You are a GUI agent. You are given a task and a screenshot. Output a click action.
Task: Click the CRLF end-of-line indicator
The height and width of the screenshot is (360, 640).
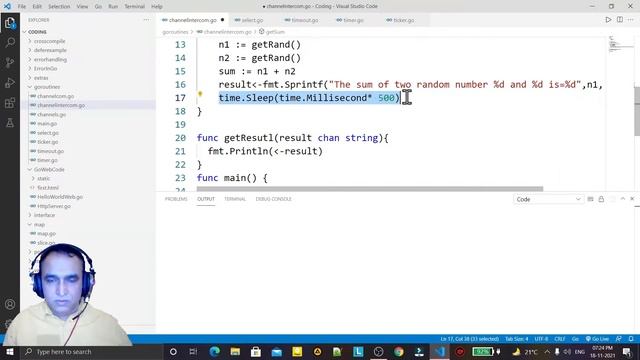click(560, 339)
